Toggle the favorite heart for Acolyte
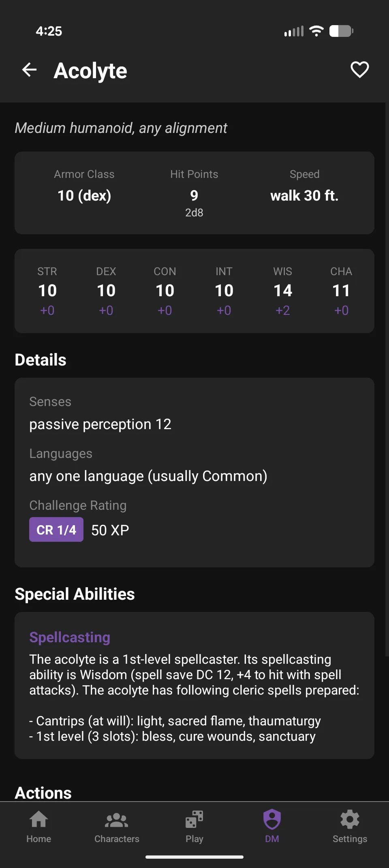389x868 pixels. click(359, 70)
